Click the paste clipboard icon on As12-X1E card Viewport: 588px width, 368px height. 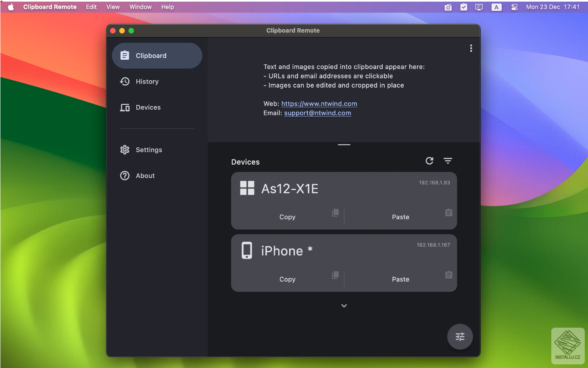[x=448, y=212]
